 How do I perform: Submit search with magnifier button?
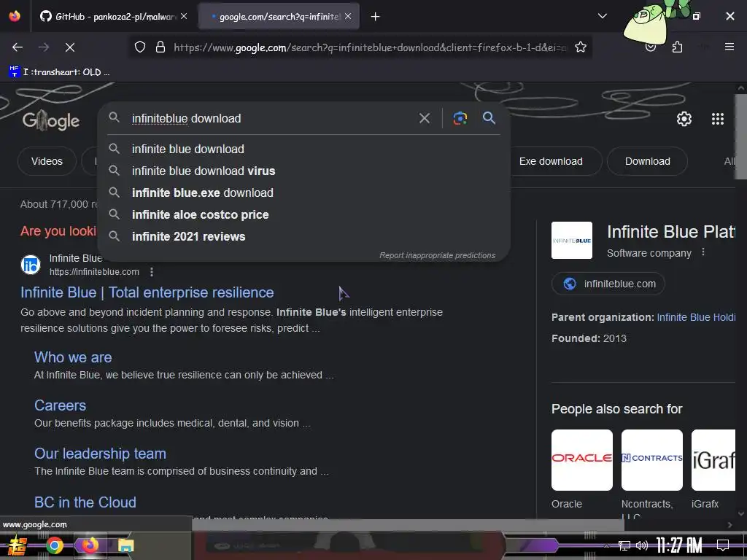point(489,118)
